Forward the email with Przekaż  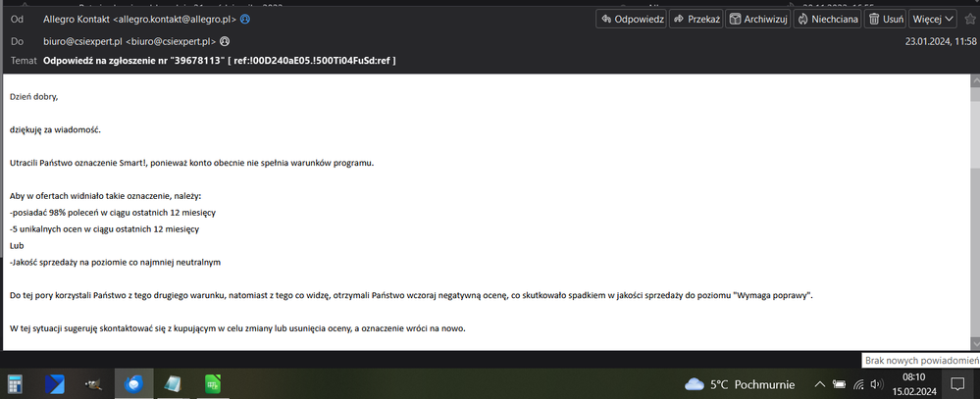click(696, 19)
